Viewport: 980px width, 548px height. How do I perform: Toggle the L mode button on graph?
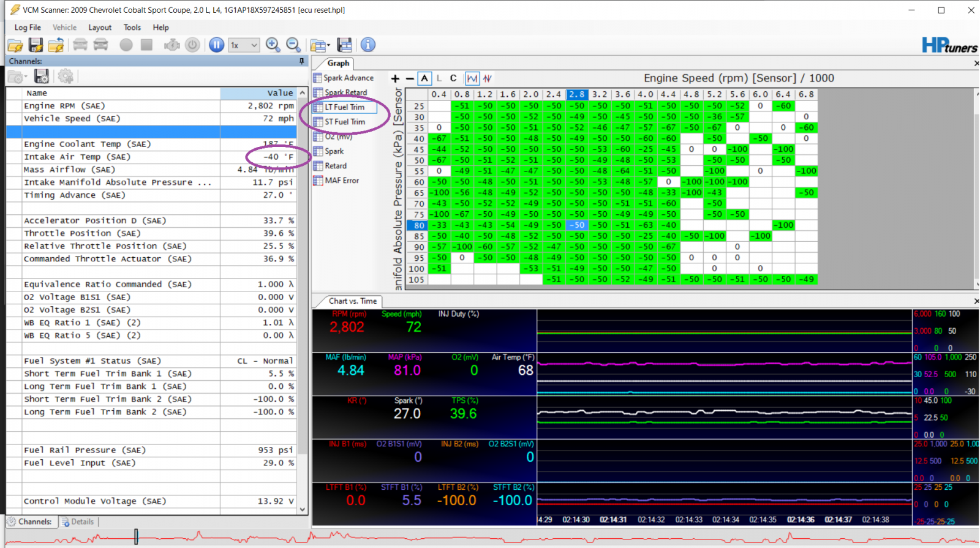click(x=439, y=78)
